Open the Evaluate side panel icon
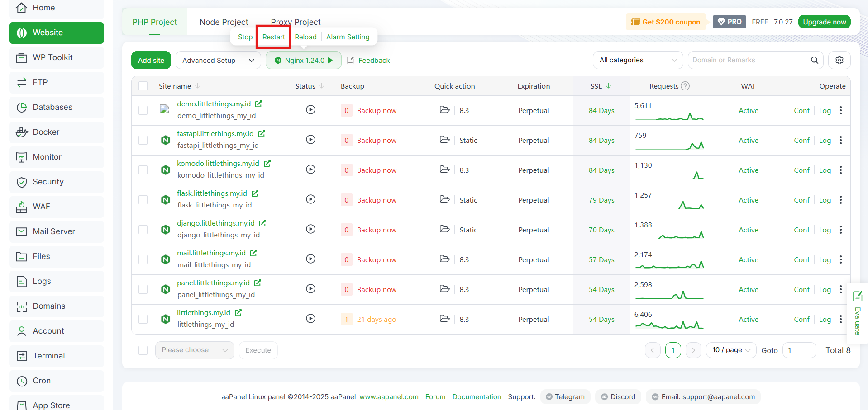Image resolution: width=868 pixels, height=410 pixels. [857, 297]
